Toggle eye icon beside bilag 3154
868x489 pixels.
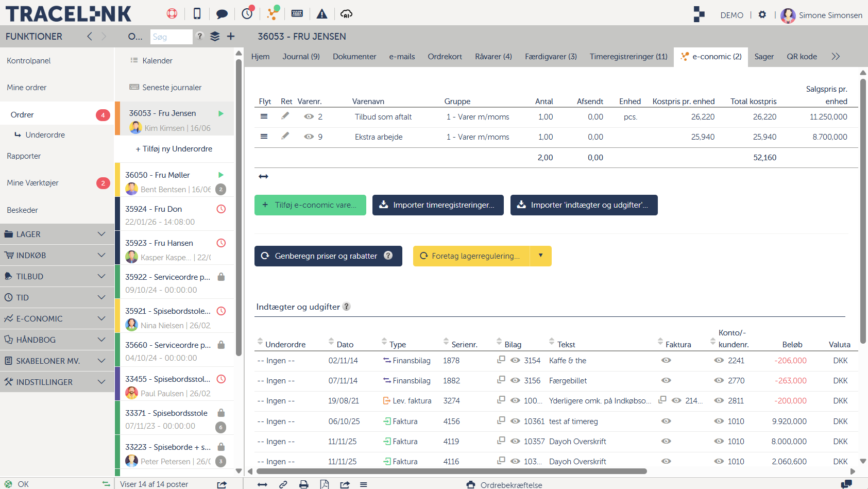[x=515, y=361]
